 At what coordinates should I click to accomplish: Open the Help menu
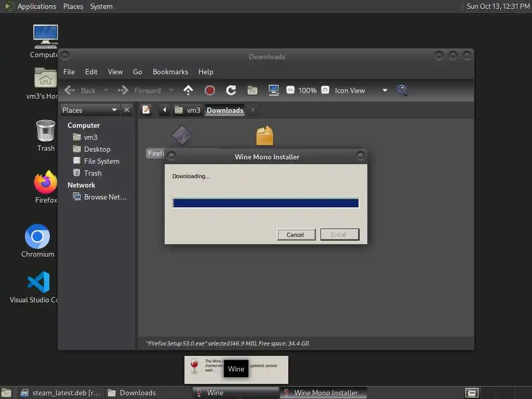point(206,72)
